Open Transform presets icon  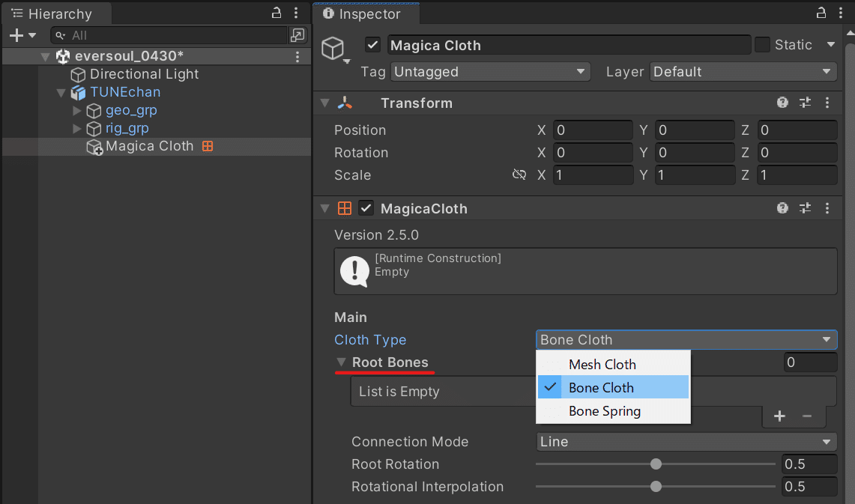[x=805, y=103]
